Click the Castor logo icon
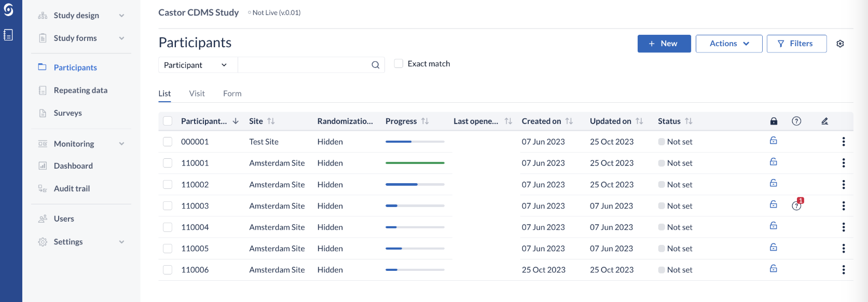The image size is (868, 302). click(8, 10)
